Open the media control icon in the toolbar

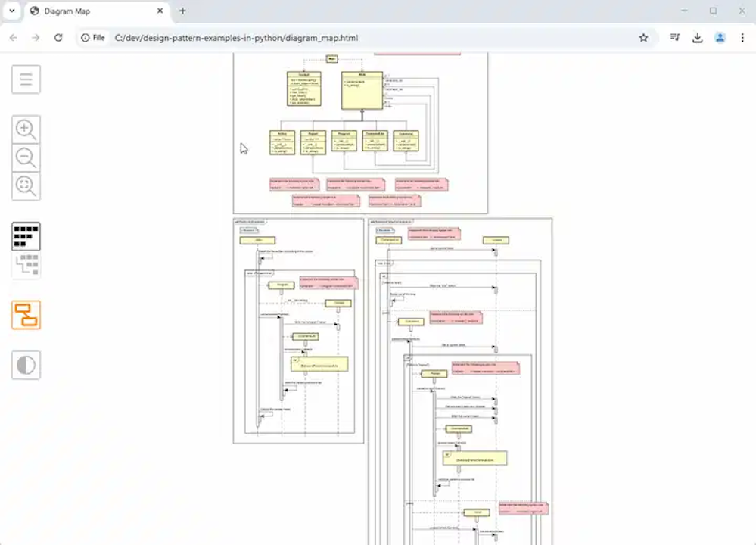pyautogui.click(x=675, y=38)
